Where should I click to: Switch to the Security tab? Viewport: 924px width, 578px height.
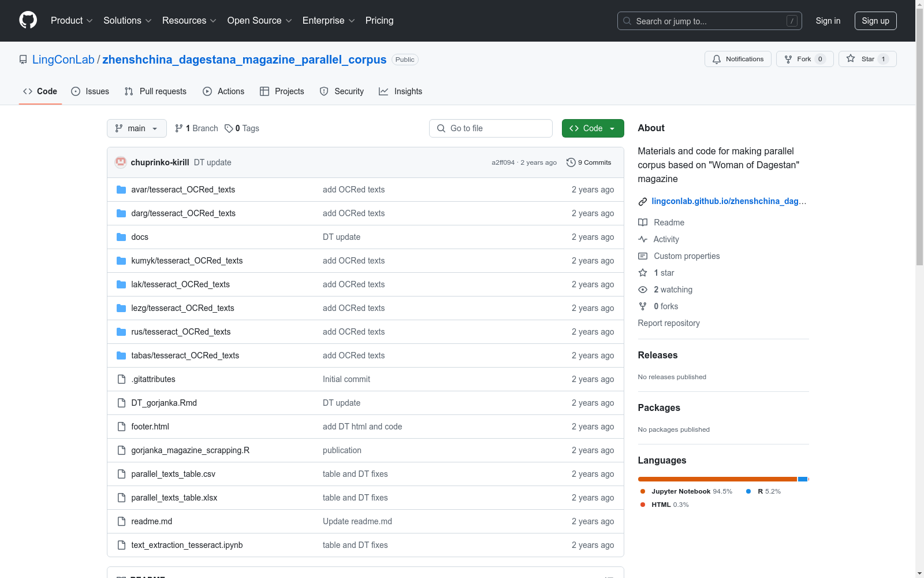pos(342,91)
